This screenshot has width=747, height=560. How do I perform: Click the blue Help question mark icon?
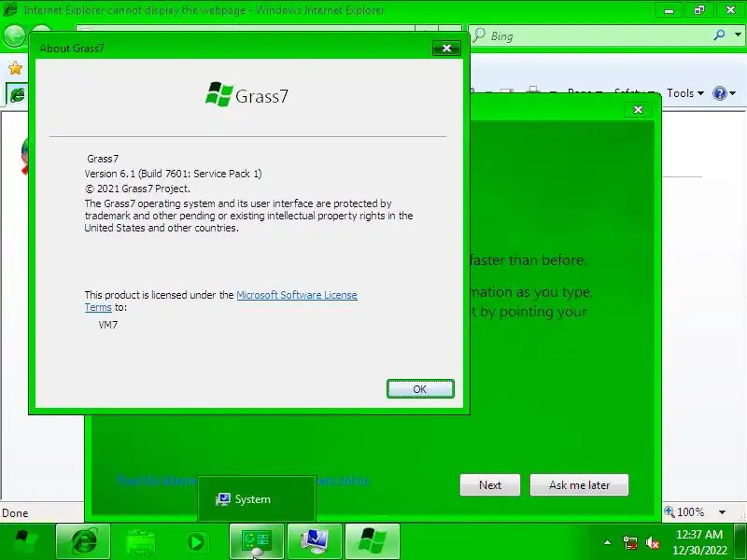(719, 93)
